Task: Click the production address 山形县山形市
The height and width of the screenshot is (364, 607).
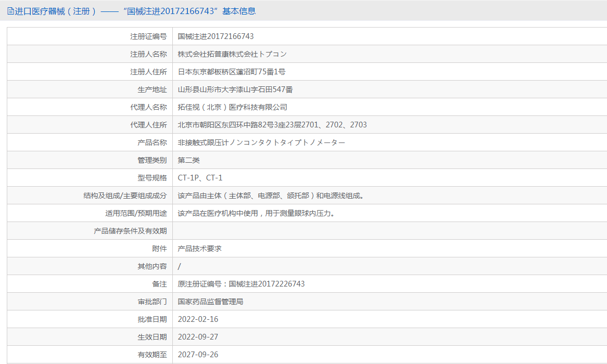Action: point(235,90)
